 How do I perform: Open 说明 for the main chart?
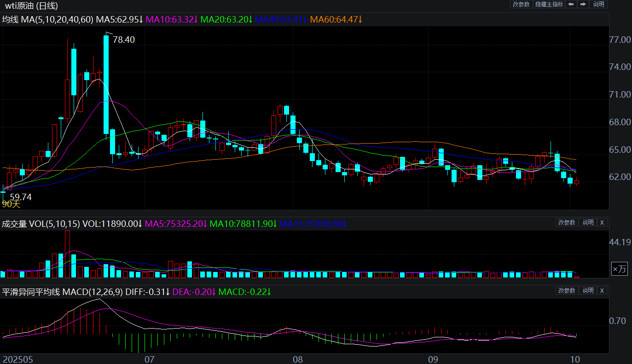click(x=598, y=4)
